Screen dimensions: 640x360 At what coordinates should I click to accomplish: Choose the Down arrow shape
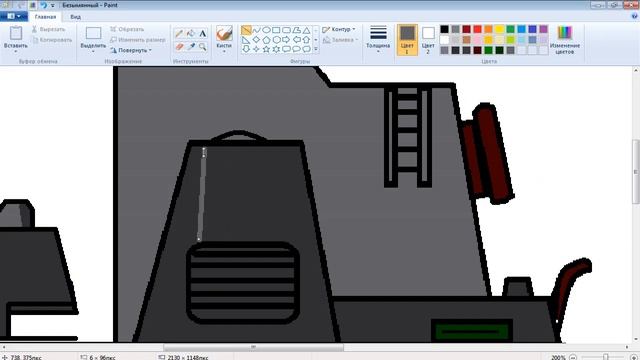pos(246,49)
